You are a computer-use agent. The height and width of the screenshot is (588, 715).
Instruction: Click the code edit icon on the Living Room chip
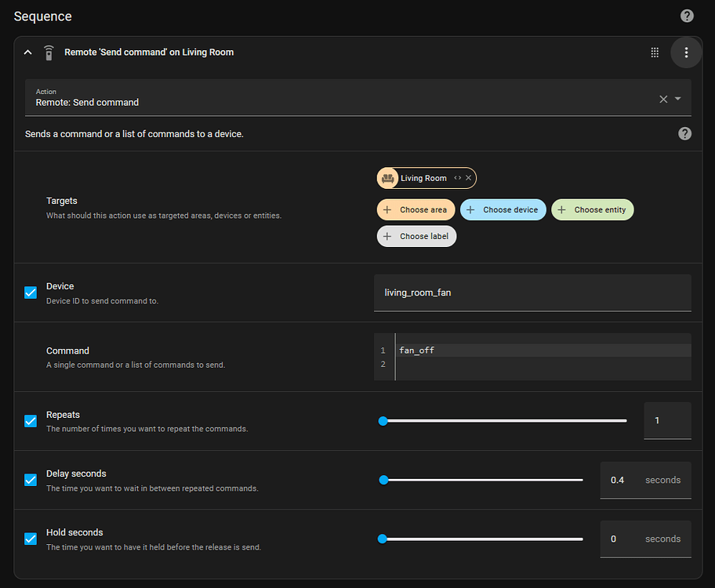coord(457,178)
